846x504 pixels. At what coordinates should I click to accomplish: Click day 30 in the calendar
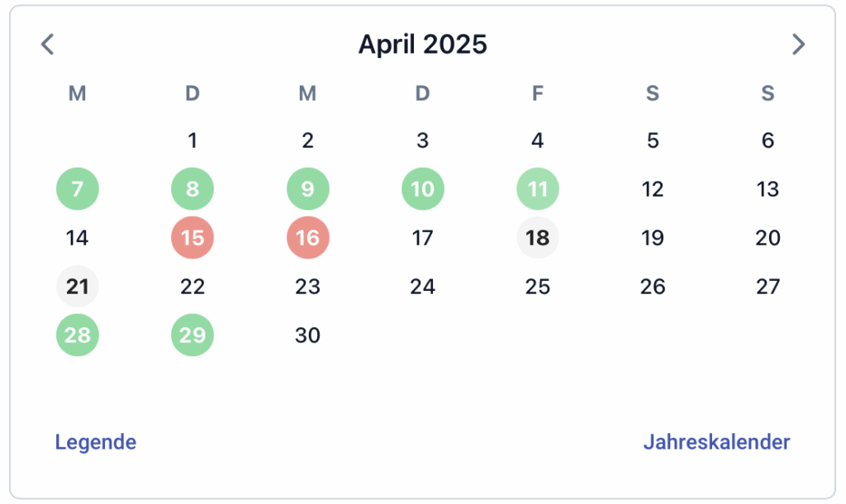(x=308, y=335)
